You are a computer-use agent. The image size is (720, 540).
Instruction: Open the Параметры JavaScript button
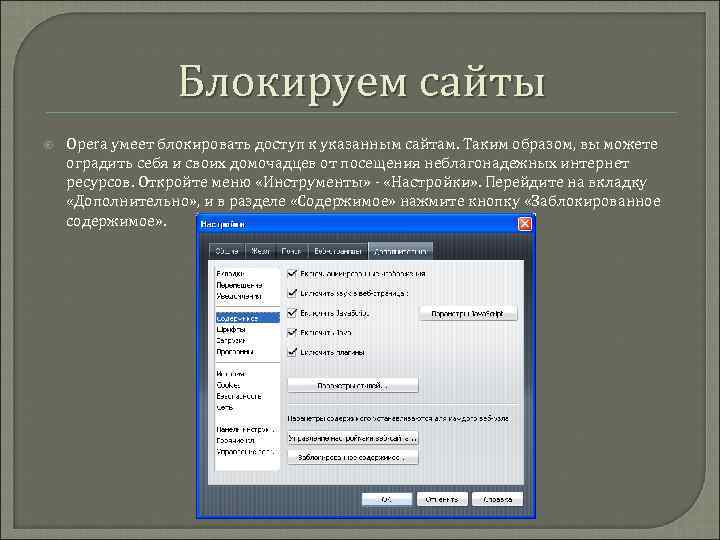tap(468, 314)
